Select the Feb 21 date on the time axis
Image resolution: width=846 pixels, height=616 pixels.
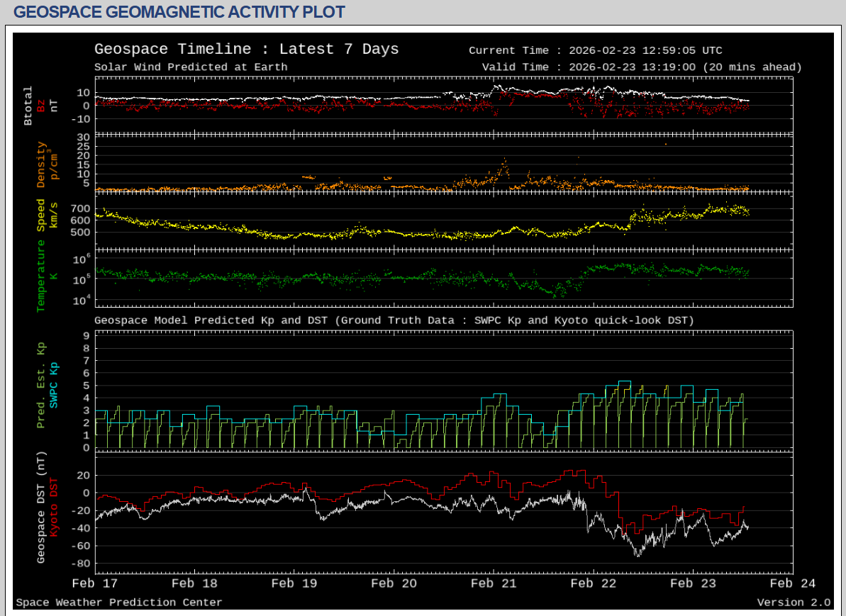[494, 583]
